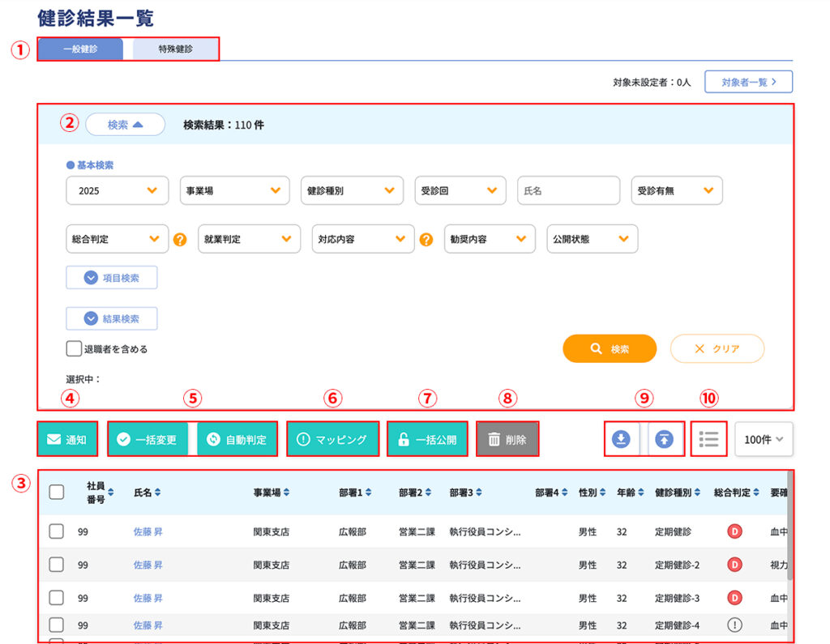Click the orange 検索 search button
This screenshot has height=644, width=830.
pos(610,348)
